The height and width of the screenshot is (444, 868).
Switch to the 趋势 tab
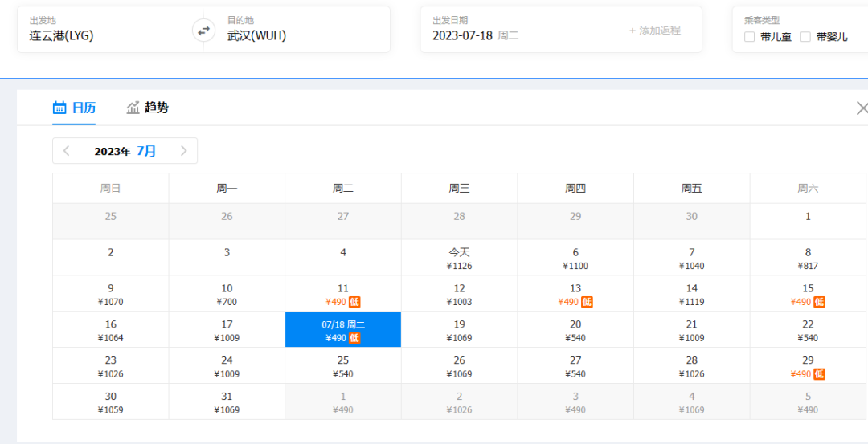pos(148,108)
